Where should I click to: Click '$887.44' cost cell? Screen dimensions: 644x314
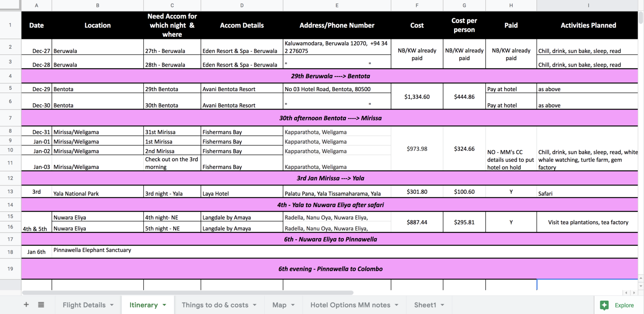(417, 222)
